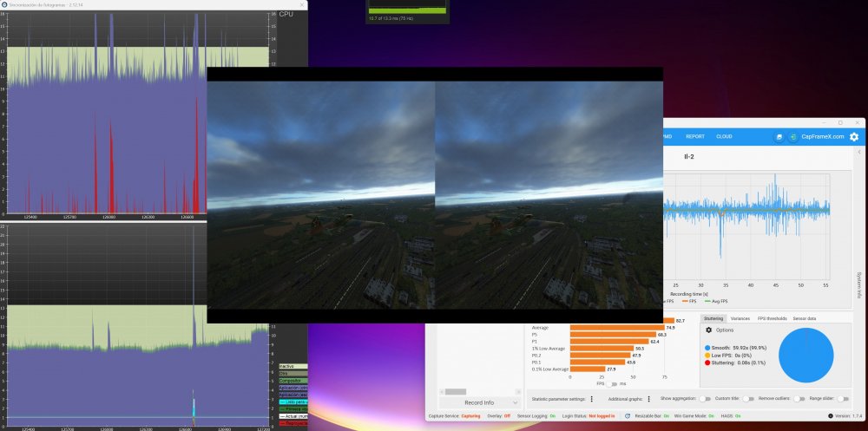The width and height of the screenshot is (868, 431).
Task: Click the green frame time overlay bar
Action: [x=407, y=10]
